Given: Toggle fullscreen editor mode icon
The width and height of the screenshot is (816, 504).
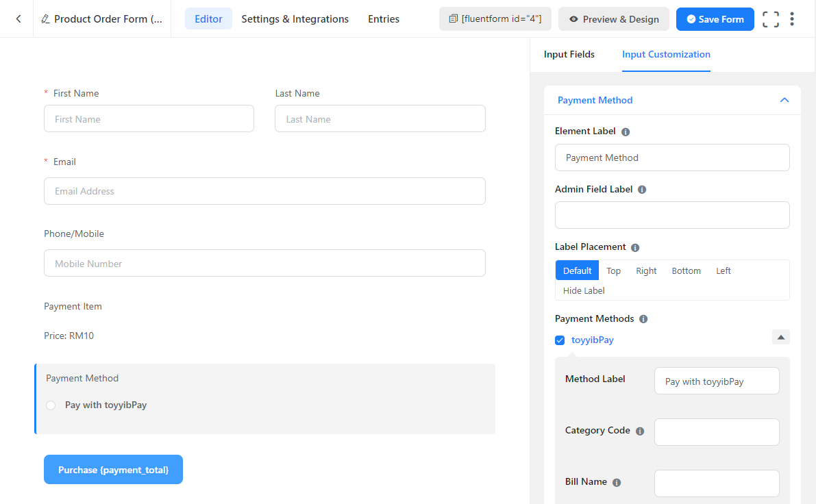Looking at the screenshot, I should click(771, 19).
